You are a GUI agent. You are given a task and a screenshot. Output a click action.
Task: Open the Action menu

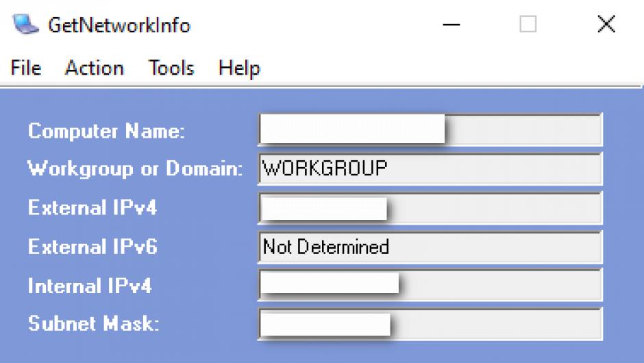click(95, 68)
